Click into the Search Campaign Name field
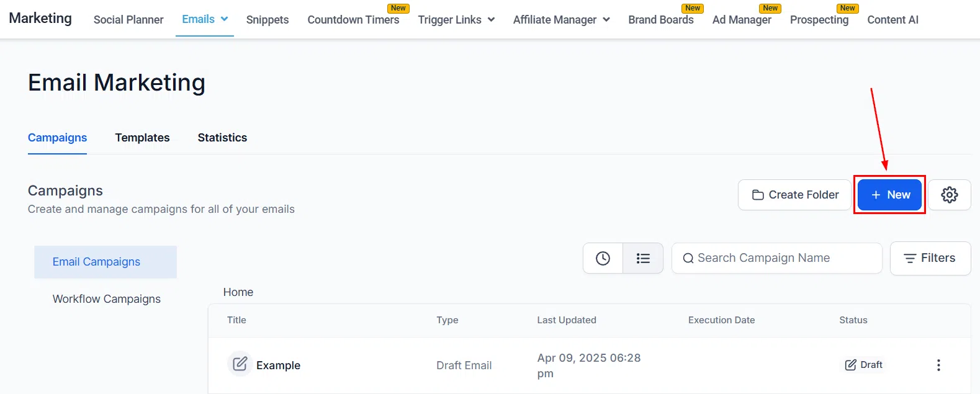 tap(776, 258)
